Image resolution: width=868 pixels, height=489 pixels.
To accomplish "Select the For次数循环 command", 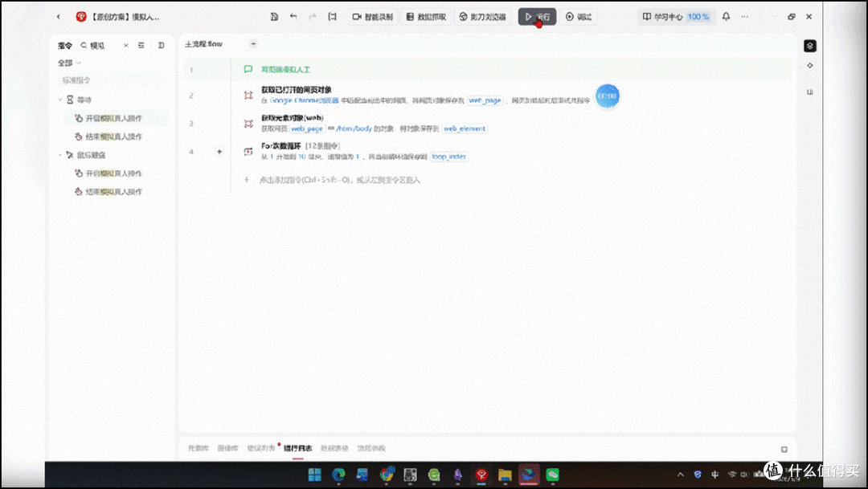I will point(281,146).
